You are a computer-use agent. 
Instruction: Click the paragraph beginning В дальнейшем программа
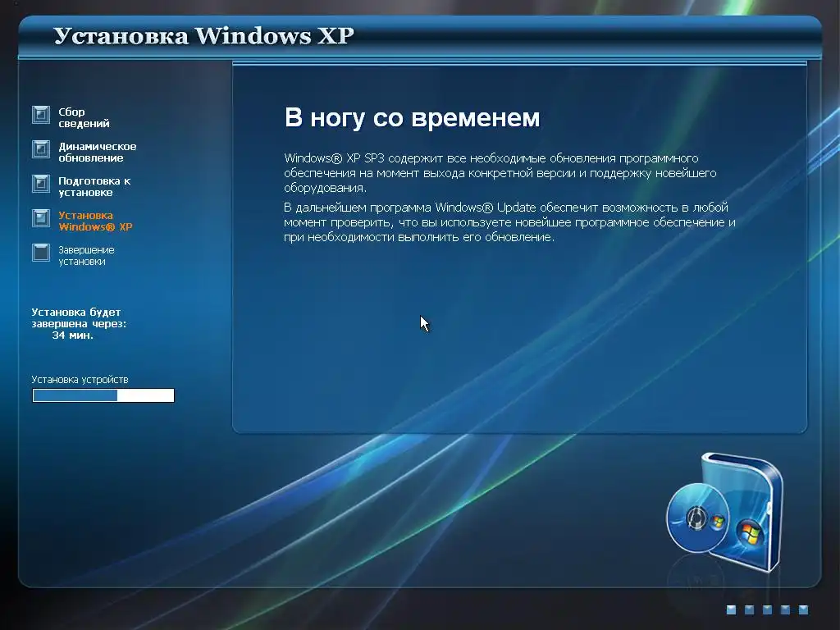click(x=509, y=221)
